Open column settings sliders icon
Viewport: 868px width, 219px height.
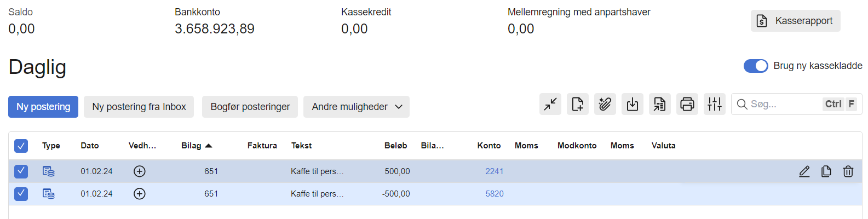(715, 104)
